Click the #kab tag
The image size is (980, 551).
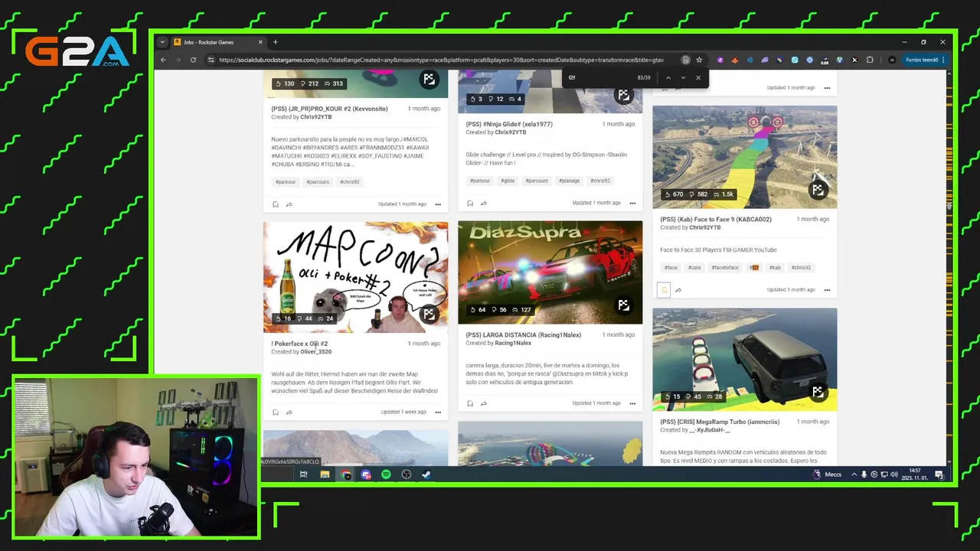coord(775,268)
